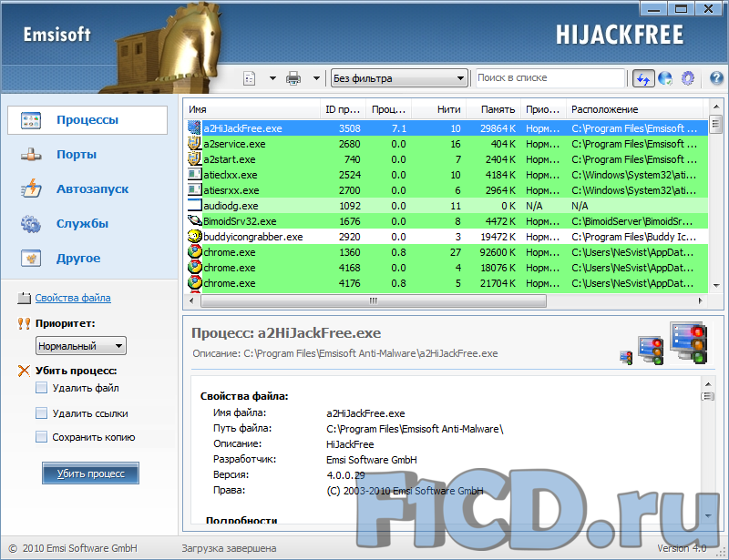Click the Процессы sidebar icon
The width and height of the screenshot is (729, 560).
click(31, 120)
